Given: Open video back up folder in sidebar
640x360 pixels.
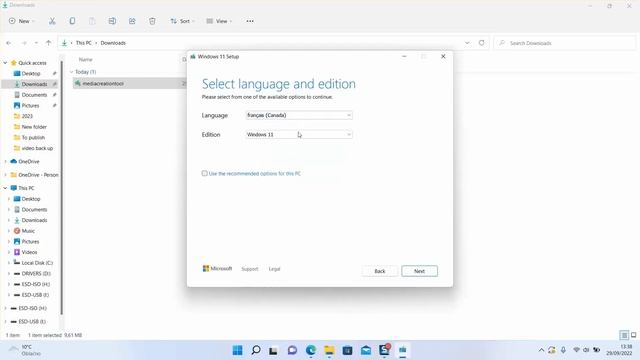Looking at the screenshot, I should [x=37, y=148].
